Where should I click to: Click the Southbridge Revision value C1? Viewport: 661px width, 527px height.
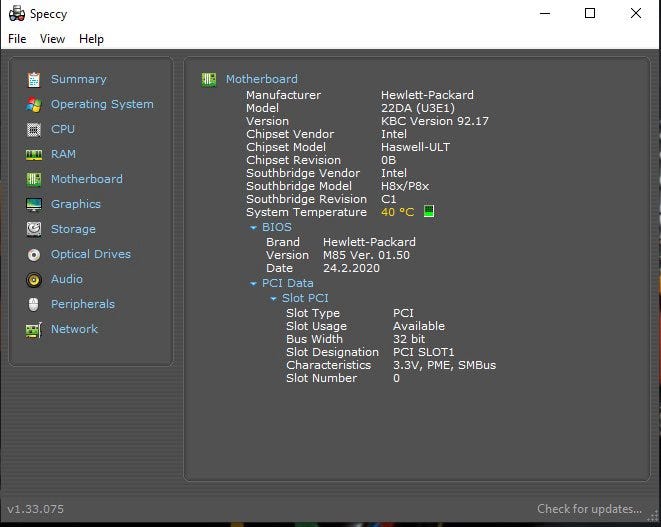pos(389,199)
